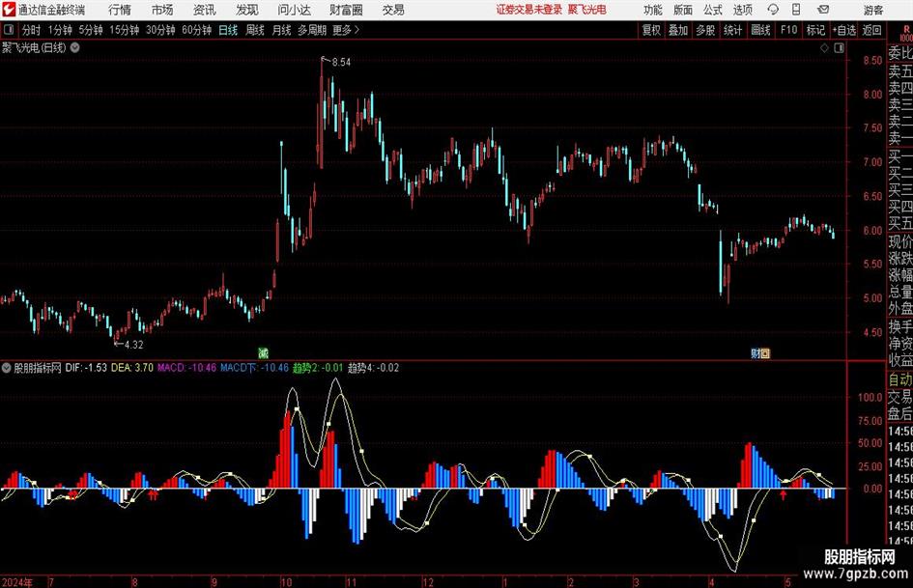Switch to 1分钟 period
The width and height of the screenshot is (913, 588).
60,30
